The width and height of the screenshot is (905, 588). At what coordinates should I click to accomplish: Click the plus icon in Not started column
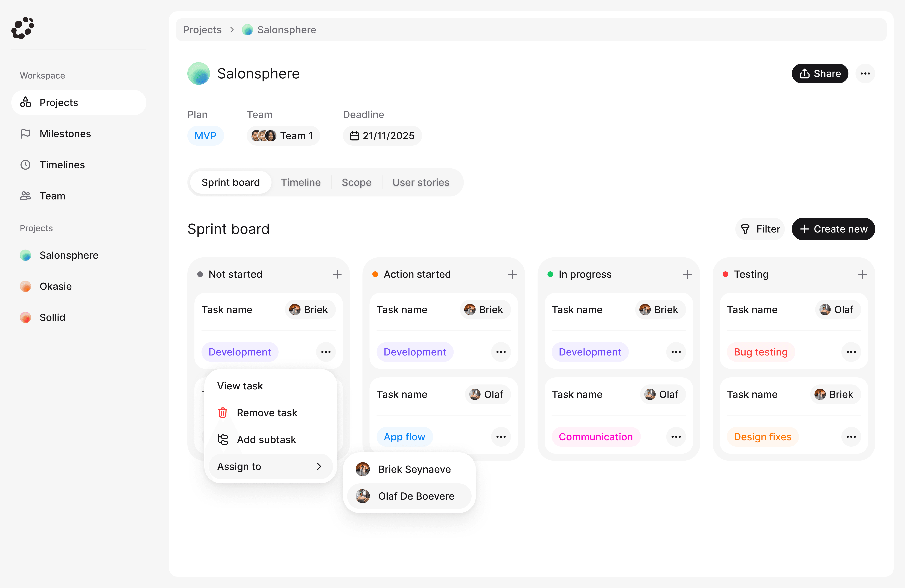tap(337, 274)
